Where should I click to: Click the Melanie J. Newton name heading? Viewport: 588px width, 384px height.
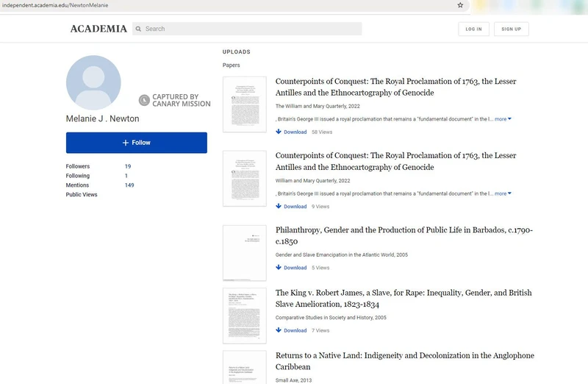click(102, 118)
